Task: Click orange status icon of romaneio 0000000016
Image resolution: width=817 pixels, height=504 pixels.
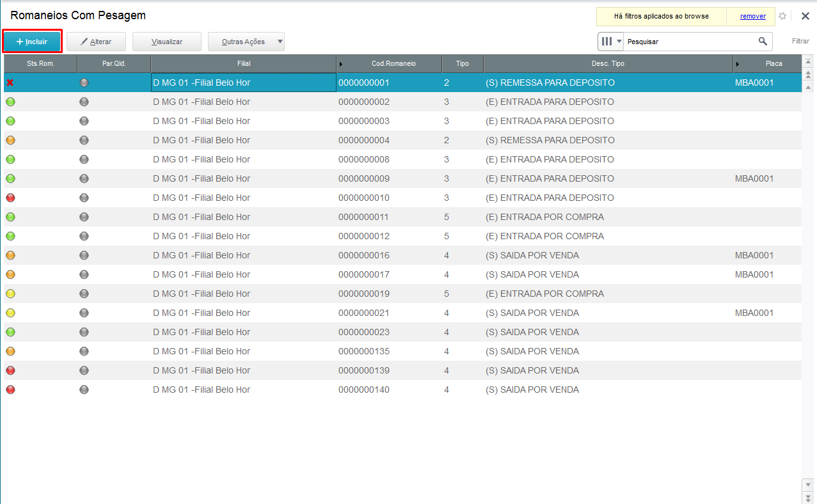Action: (10, 255)
